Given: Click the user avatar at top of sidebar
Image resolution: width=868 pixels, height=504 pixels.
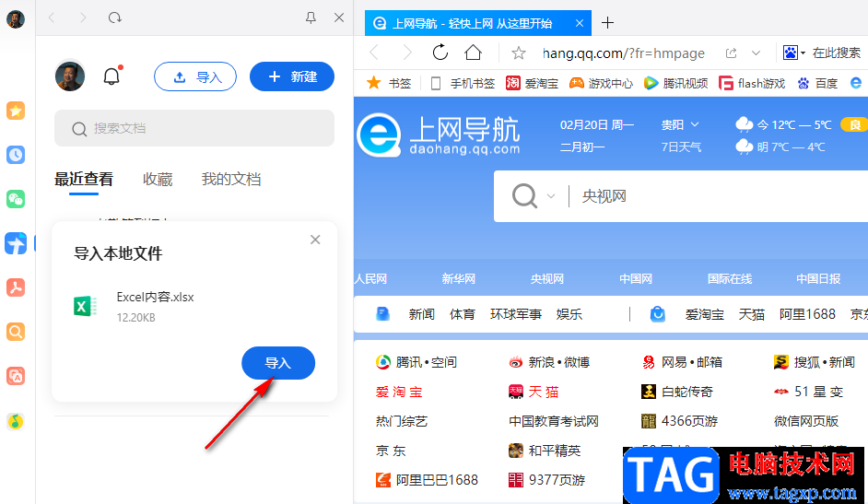Looking at the screenshot, I should [x=16, y=19].
